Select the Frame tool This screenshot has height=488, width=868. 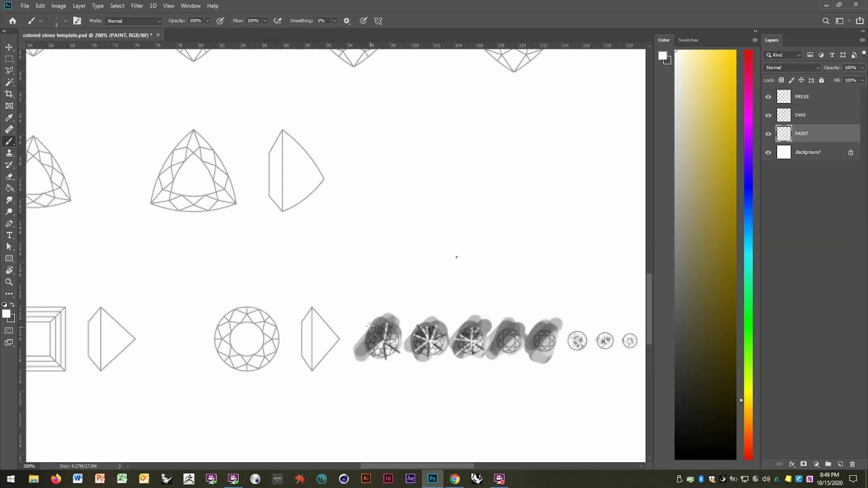[x=9, y=106]
